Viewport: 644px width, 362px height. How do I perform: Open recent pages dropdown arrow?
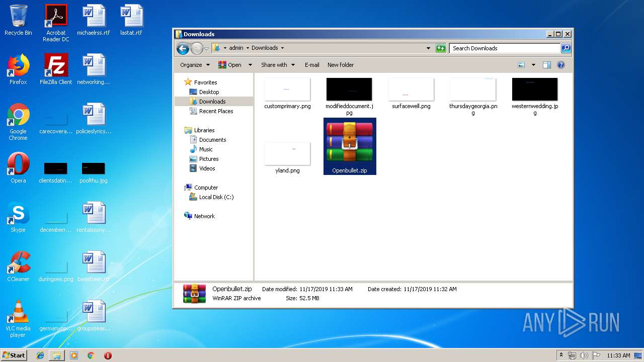pos(206,49)
